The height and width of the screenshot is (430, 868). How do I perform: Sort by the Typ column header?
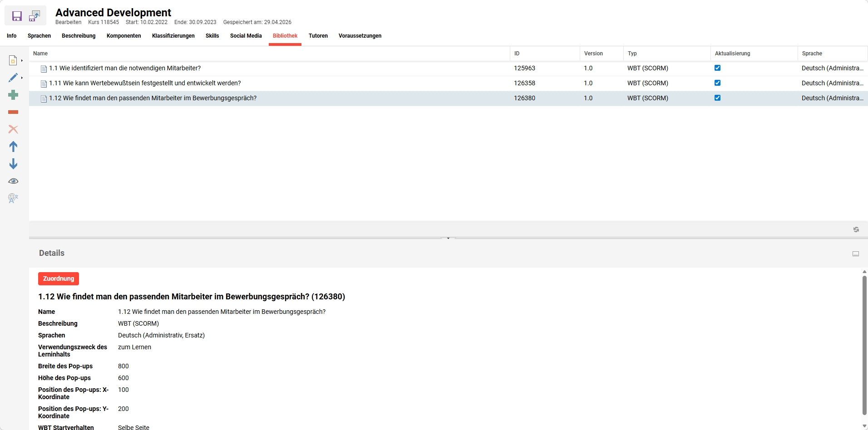[667, 54]
